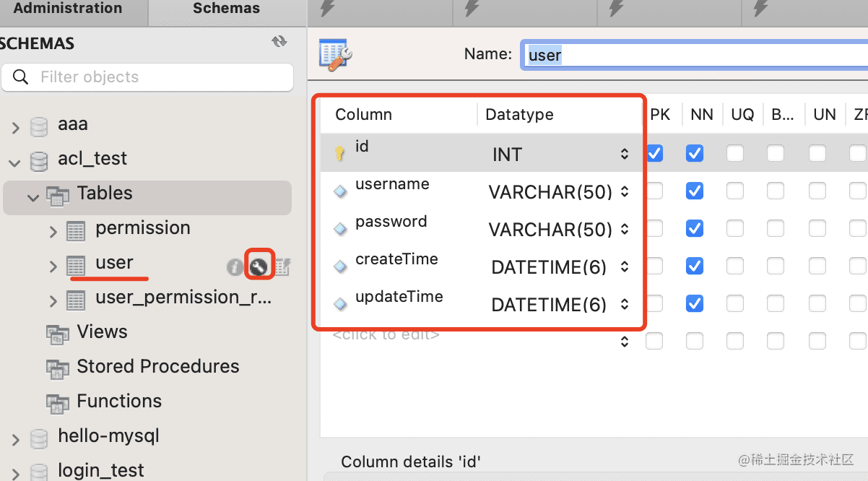Switch to the Schemas tab
The image size is (868, 481).
coord(226,9)
